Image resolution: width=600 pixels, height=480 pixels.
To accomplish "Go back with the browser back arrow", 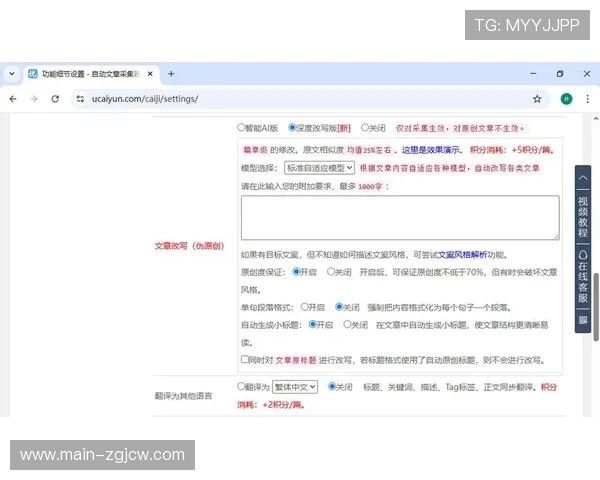I will pyautogui.click(x=13, y=99).
